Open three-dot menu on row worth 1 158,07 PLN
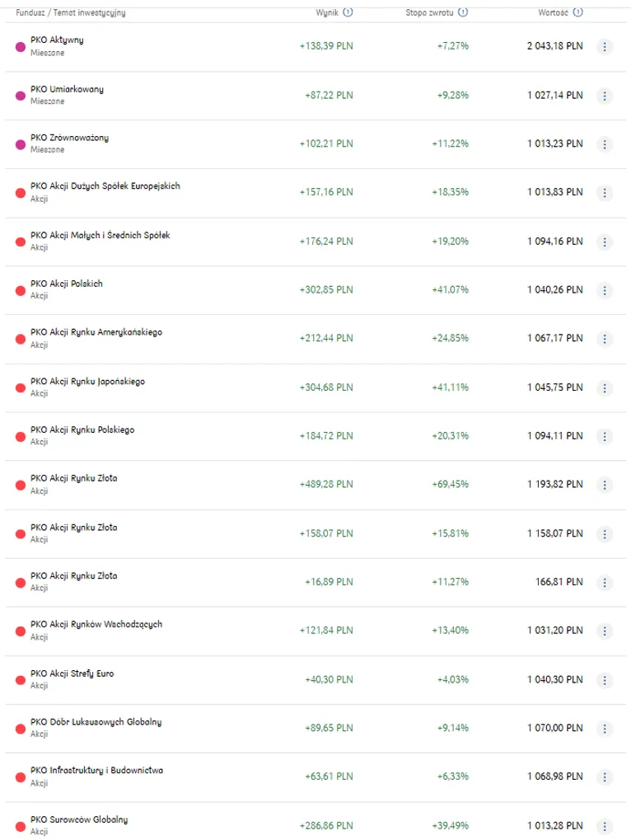 605,534
